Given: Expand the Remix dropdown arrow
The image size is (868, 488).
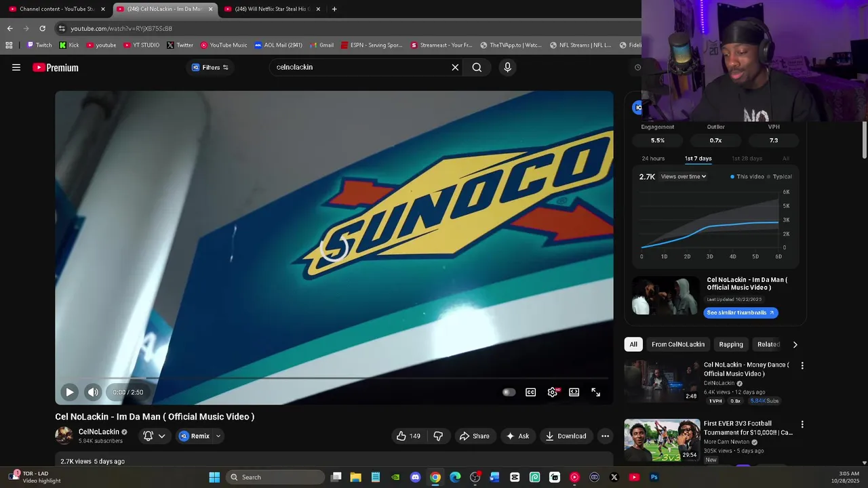Looking at the screenshot, I should [x=218, y=436].
